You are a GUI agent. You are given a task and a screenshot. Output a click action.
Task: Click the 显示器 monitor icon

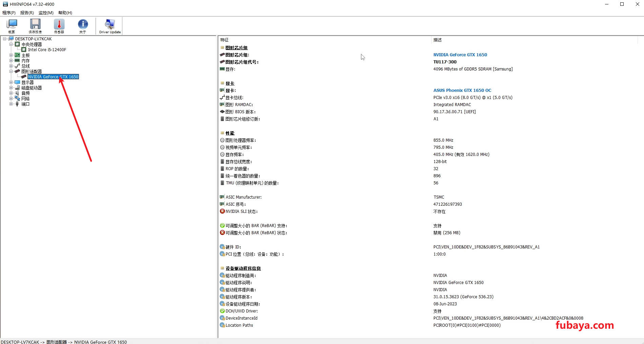click(17, 82)
